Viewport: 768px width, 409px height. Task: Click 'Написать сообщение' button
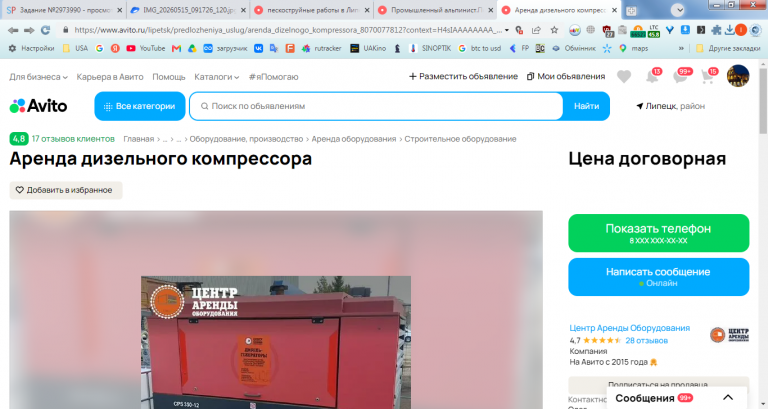658,277
